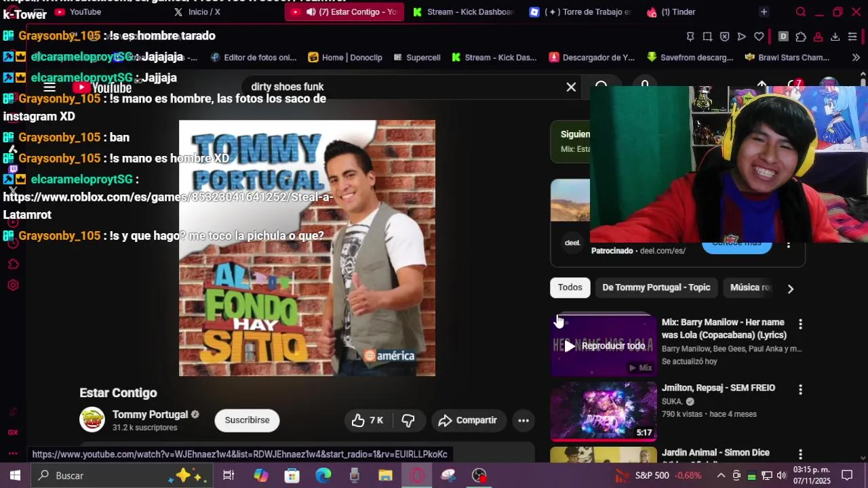
Task: Click Reproducir todo on the mix
Action: [x=604, y=346]
